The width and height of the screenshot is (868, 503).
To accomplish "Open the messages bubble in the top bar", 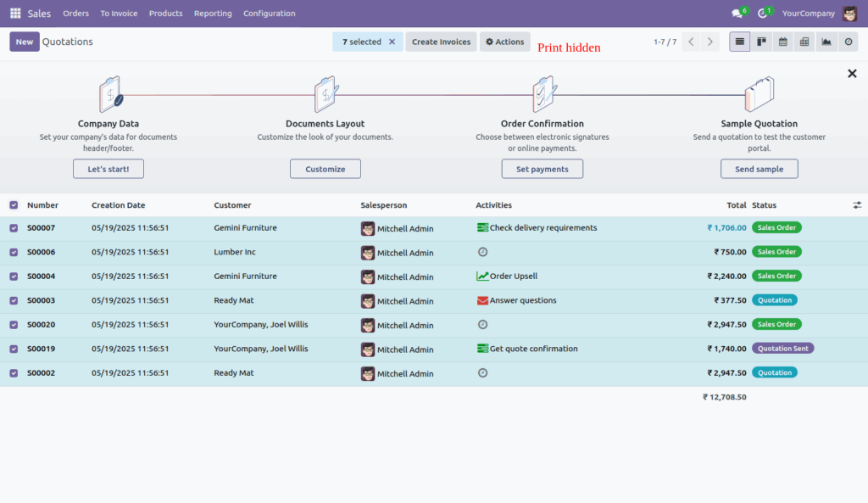I will (736, 13).
